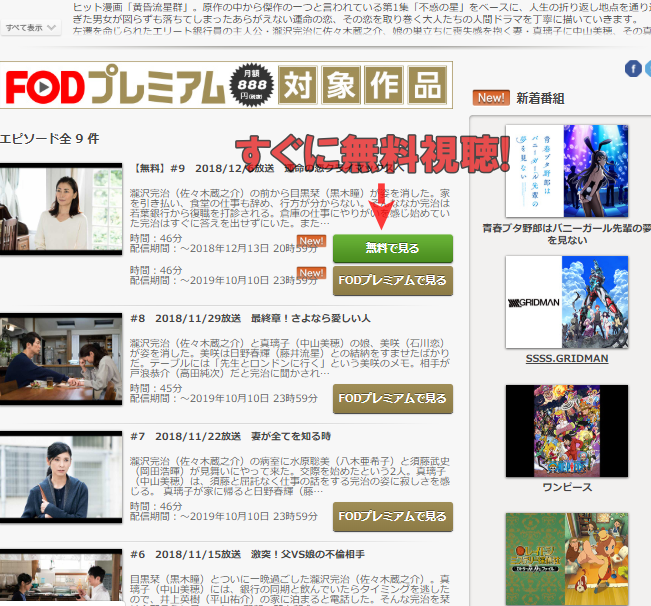Open the FODプレミアム対象作品 banner
Viewport: 651px width, 606px height.
(x=226, y=85)
